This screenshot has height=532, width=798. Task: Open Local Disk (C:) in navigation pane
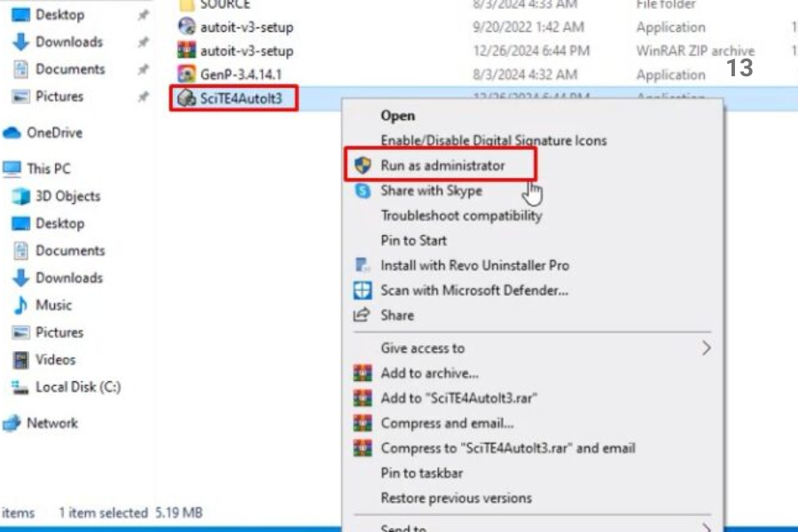[x=78, y=387]
